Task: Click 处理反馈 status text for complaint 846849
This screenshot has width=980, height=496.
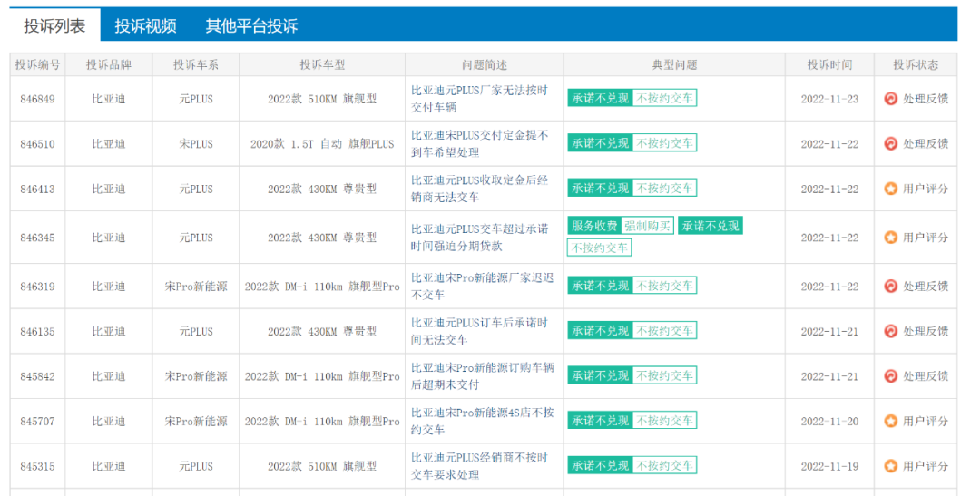Action: [x=926, y=99]
